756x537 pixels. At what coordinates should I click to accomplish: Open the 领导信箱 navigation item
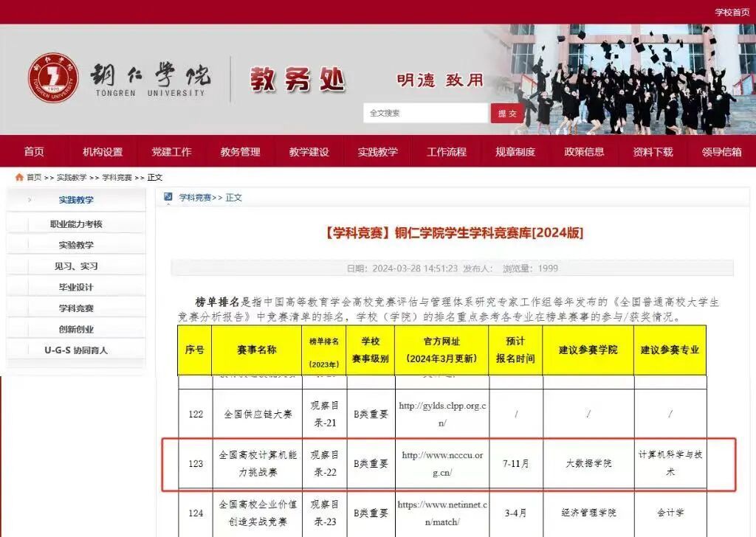click(x=722, y=152)
